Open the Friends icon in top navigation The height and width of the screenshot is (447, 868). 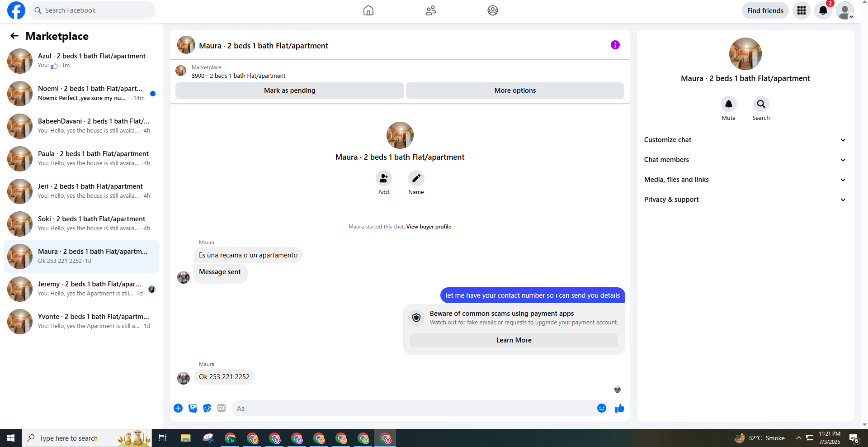(x=431, y=10)
